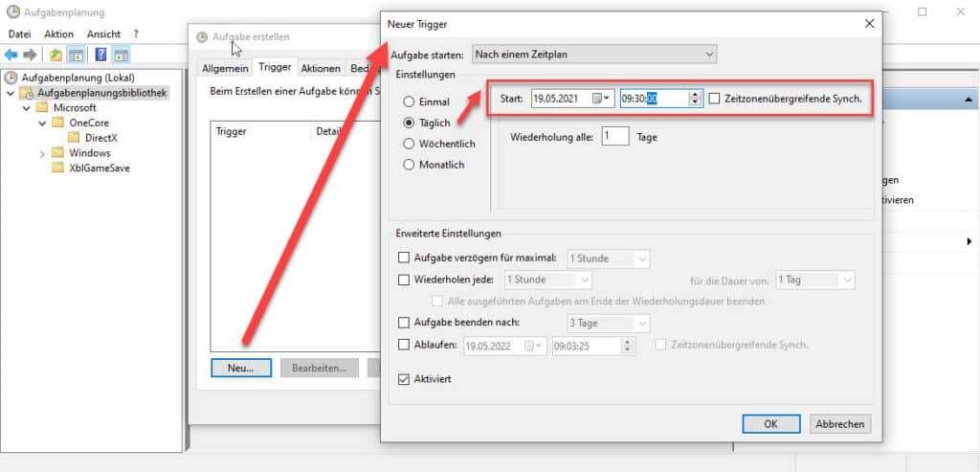Image resolution: width=980 pixels, height=472 pixels.
Task: Enable Zeitzonenübergreifende Synch. for Start
Action: (714, 99)
